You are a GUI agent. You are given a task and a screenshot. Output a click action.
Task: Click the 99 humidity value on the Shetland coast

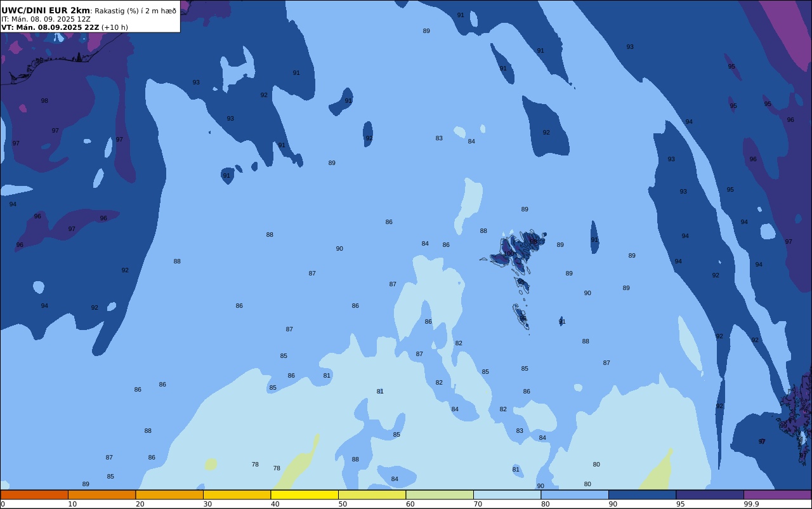(783, 426)
